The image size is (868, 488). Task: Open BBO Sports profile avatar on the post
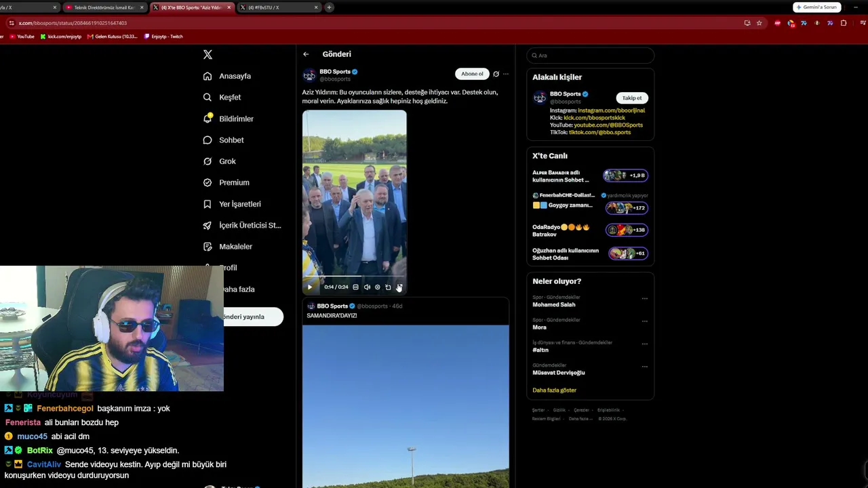tap(309, 75)
